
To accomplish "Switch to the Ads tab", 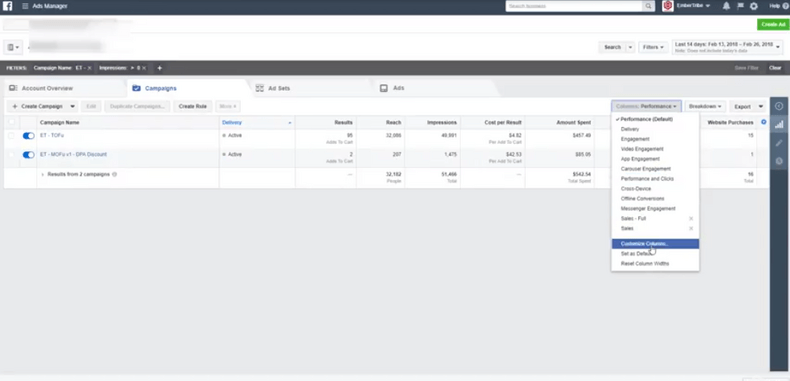I will coord(436,88).
